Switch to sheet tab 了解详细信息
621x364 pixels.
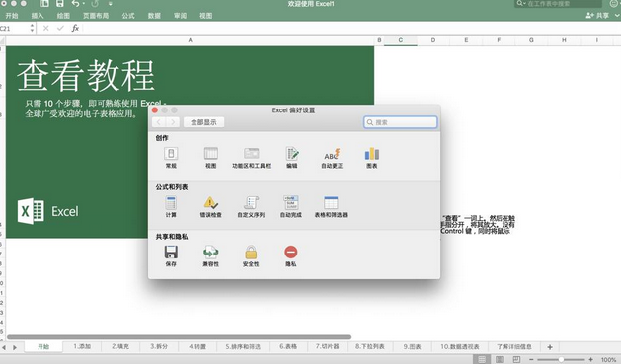point(514,346)
